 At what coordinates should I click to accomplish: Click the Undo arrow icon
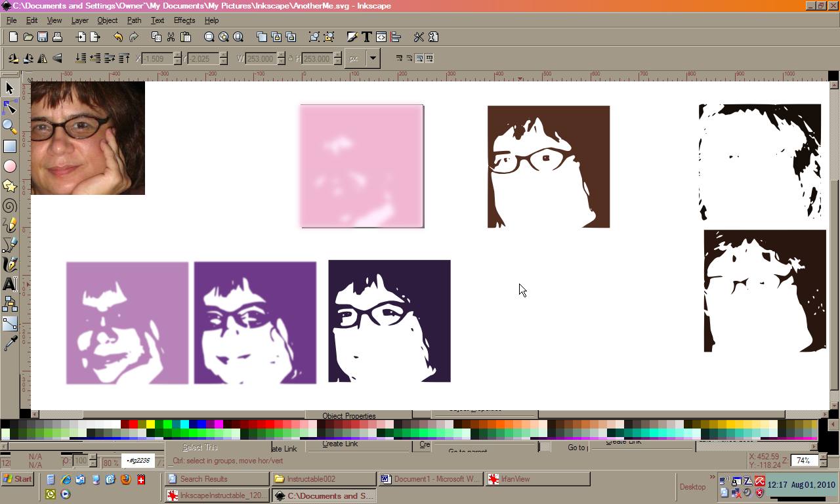coord(118,37)
